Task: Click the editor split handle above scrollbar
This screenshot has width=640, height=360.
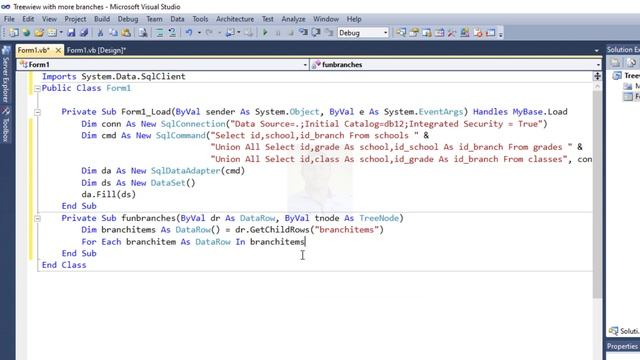Action: [x=597, y=76]
